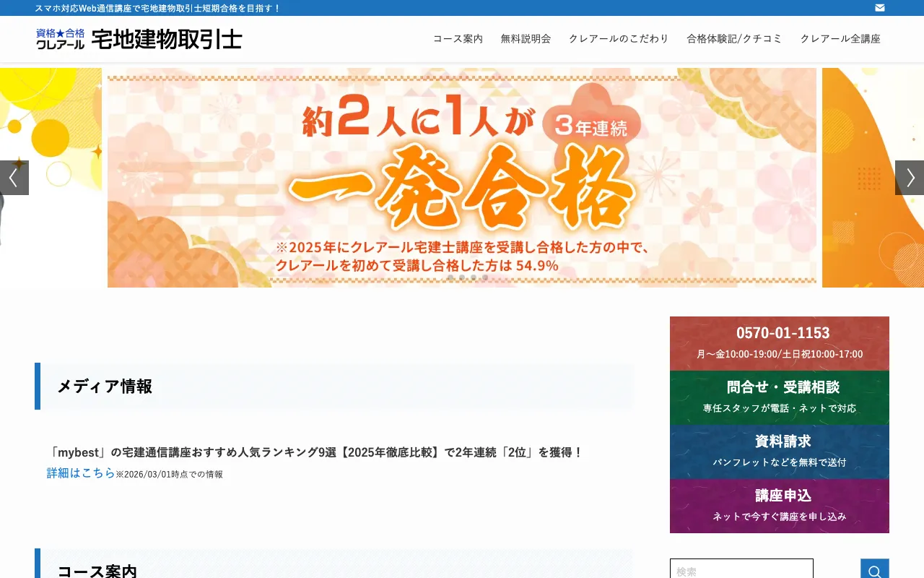
Task: Click the 講座申込 button
Action: tap(780, 506)
